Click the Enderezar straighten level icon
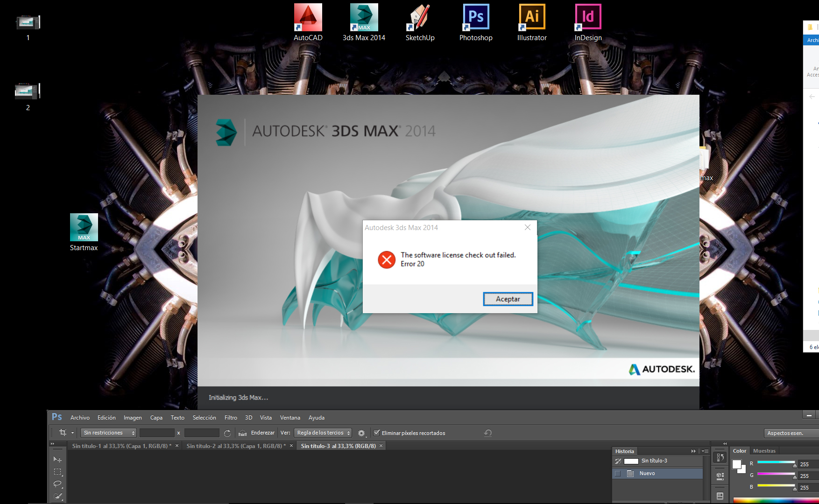 (x=242, y=433)
